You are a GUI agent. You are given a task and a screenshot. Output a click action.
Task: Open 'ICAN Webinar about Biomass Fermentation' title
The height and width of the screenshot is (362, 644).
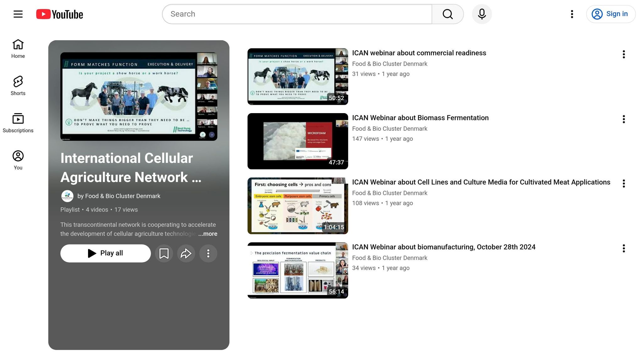420,118
